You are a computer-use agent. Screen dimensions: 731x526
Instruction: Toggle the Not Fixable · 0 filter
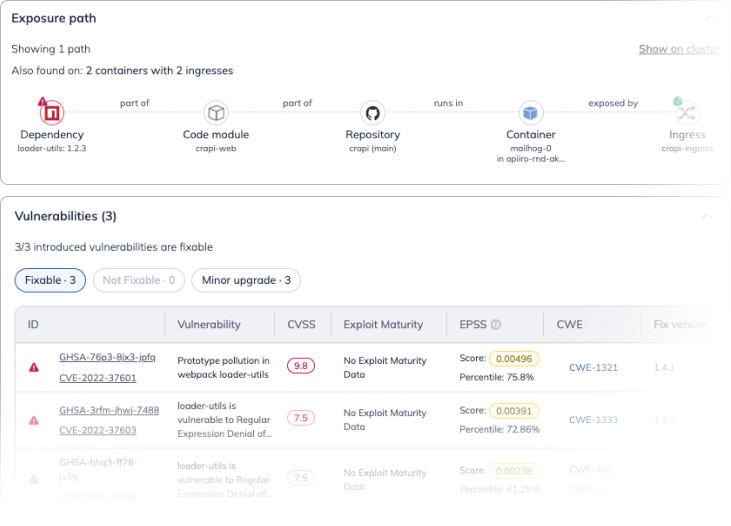click(139, 280)
